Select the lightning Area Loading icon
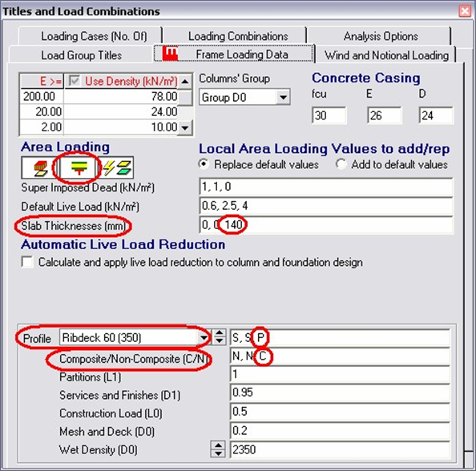This screenshot has width=476, height=471. (116, 168)
